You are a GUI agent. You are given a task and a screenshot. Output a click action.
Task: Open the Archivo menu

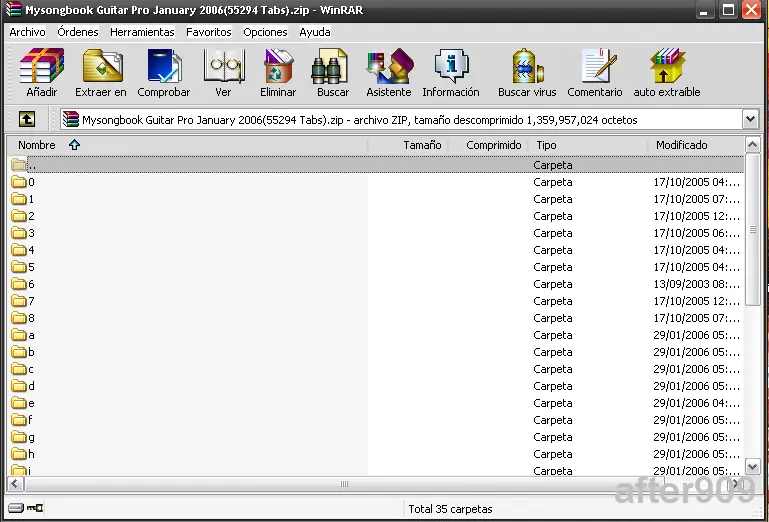pos(27,32)
